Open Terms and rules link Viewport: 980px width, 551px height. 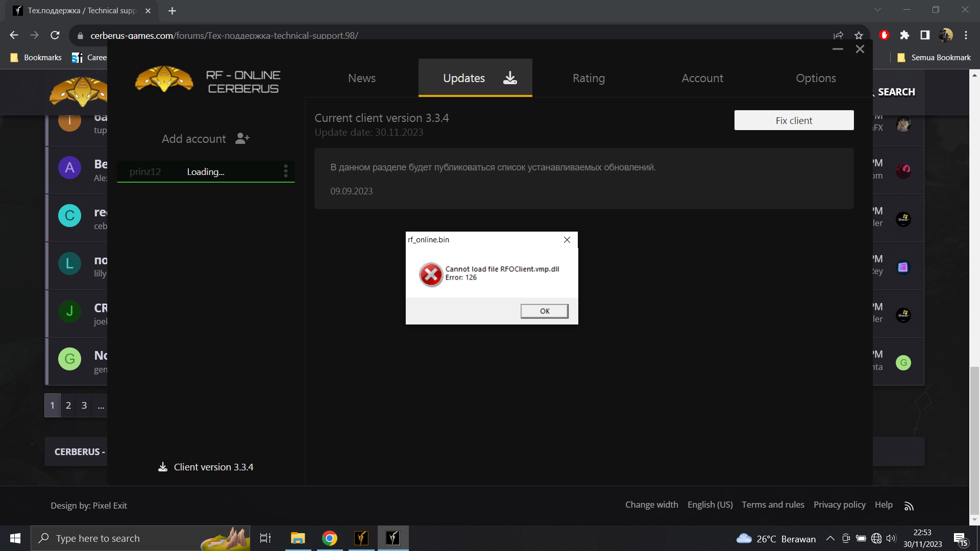[773, 505]
